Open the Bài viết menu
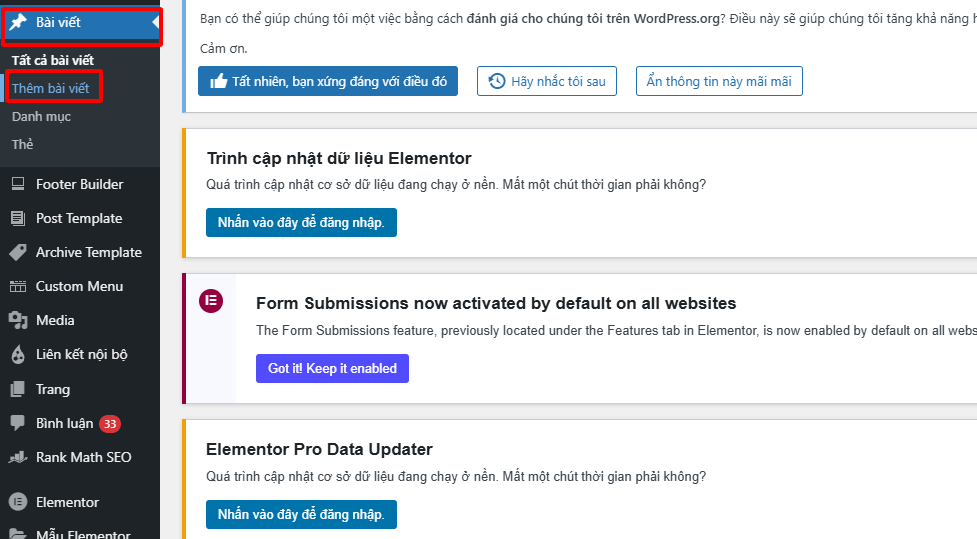Viewport: 977px width, 539px height. tap(80, 22)
